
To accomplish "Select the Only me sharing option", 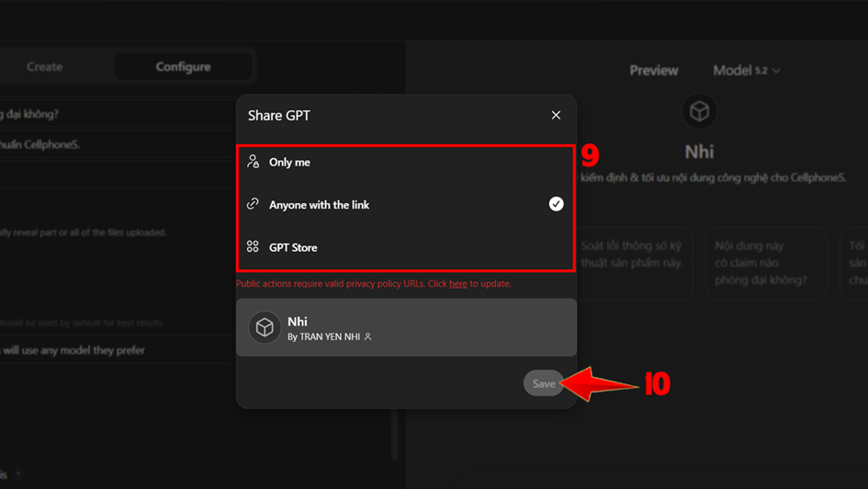I will [x=289, y=163].
